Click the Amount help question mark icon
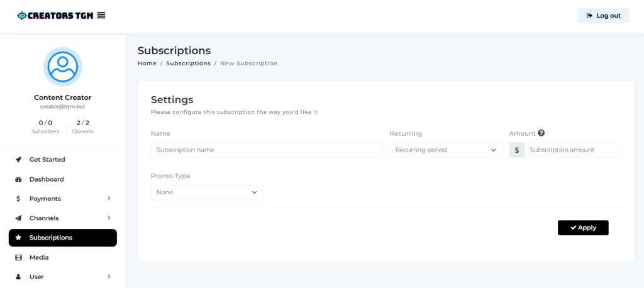The height and width of the screenshot is (288, 644). [541, 133]
